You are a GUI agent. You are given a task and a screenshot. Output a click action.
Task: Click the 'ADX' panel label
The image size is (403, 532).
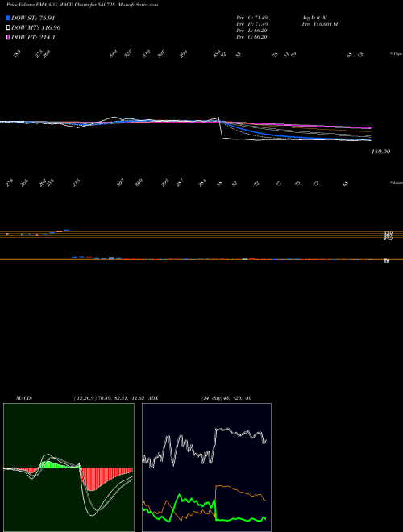(153, 397)
